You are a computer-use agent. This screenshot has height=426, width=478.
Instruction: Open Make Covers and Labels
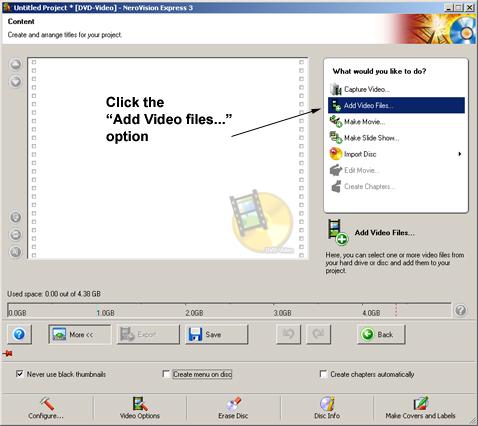420,408
